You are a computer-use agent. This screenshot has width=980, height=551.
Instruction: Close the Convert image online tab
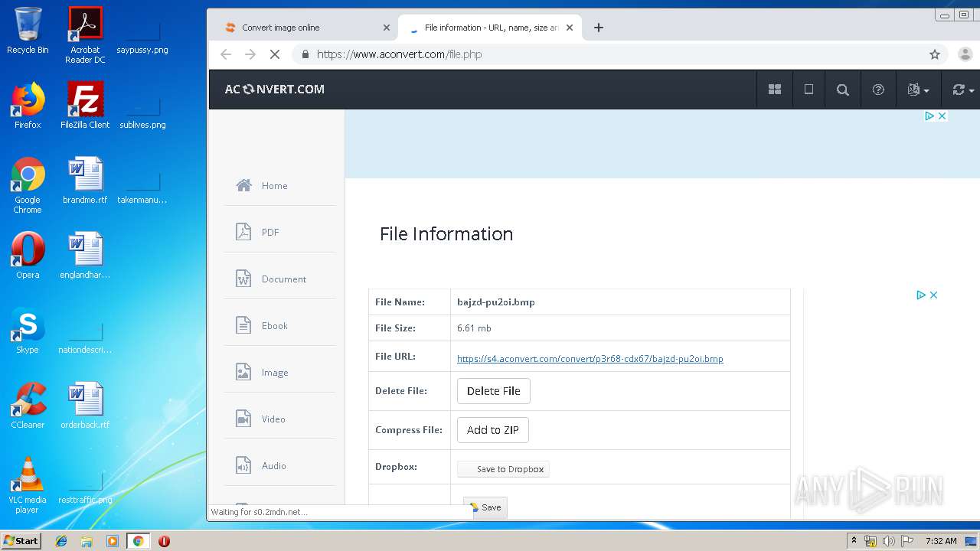(387, 28)
